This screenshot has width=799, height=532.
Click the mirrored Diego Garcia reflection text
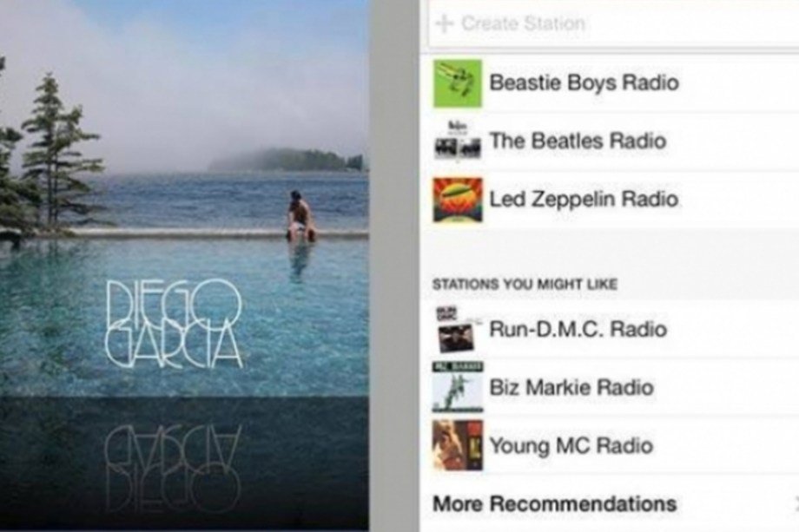172,468
